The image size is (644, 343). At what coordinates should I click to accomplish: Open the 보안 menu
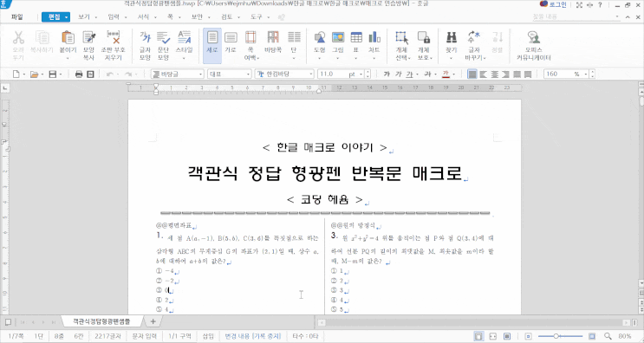click(x=197, y=16)
